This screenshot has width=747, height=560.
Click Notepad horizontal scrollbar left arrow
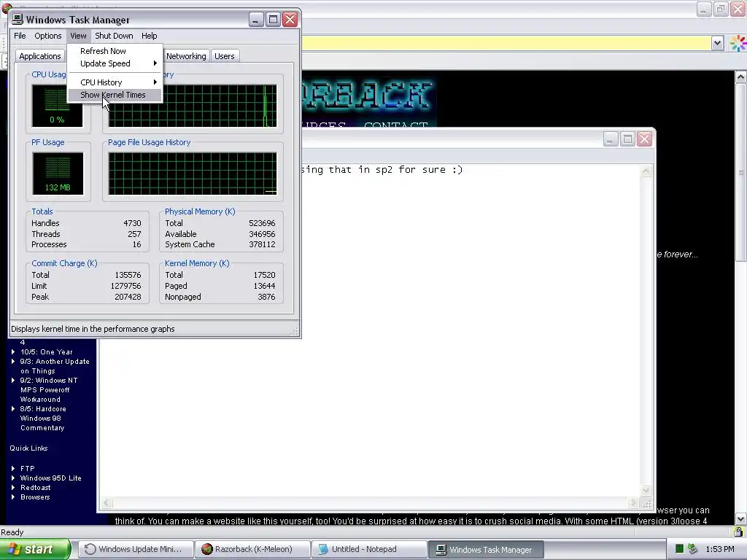point(107,503)
